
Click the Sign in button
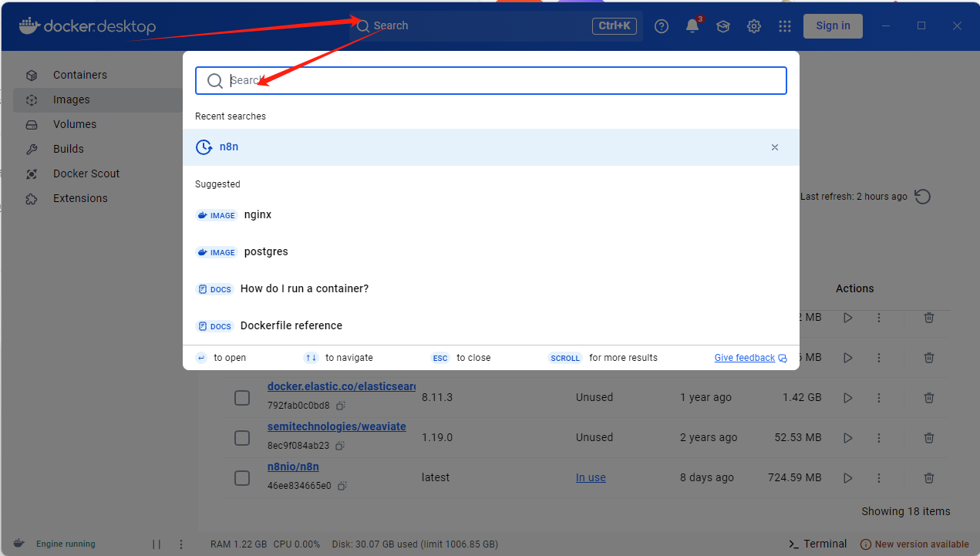[x=833, y=25]
